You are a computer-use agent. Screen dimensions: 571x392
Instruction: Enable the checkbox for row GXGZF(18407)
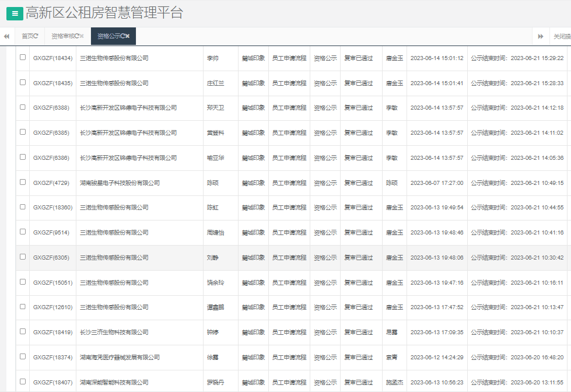(x=23, y=381)
